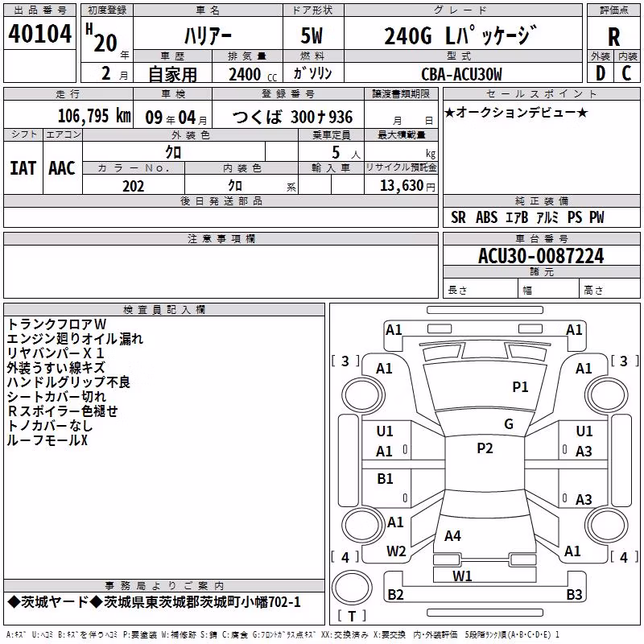Screen dimensions: 644x644
Task: Select inspector note Rスポイラー色褪せ
Action: click(63, 411)
